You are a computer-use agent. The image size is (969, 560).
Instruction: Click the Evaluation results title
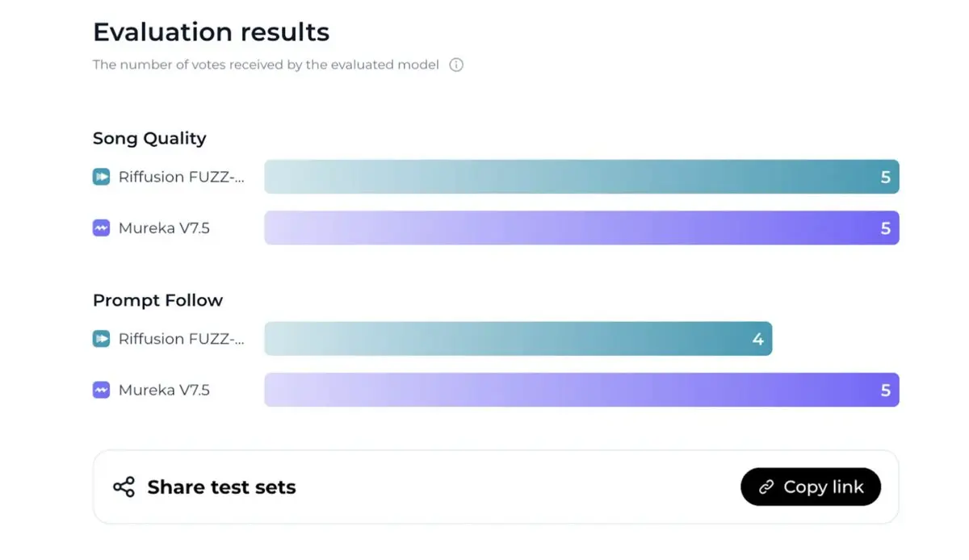pyautogui.click(x=211, y=32)
